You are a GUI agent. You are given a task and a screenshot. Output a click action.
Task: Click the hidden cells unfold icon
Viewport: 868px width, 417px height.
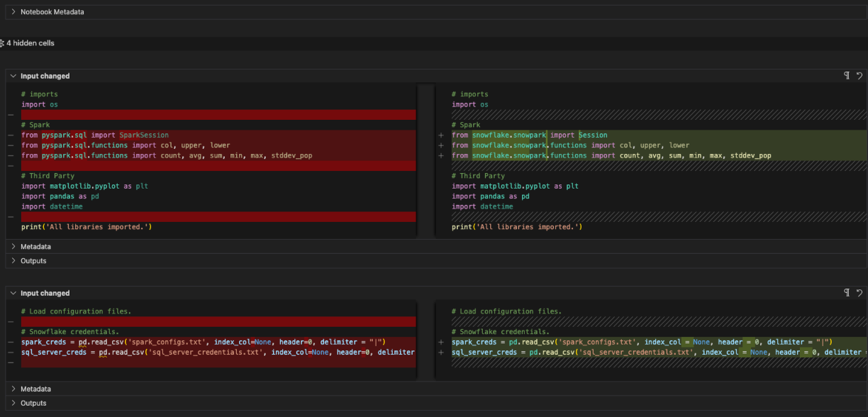tap(2, 43)
